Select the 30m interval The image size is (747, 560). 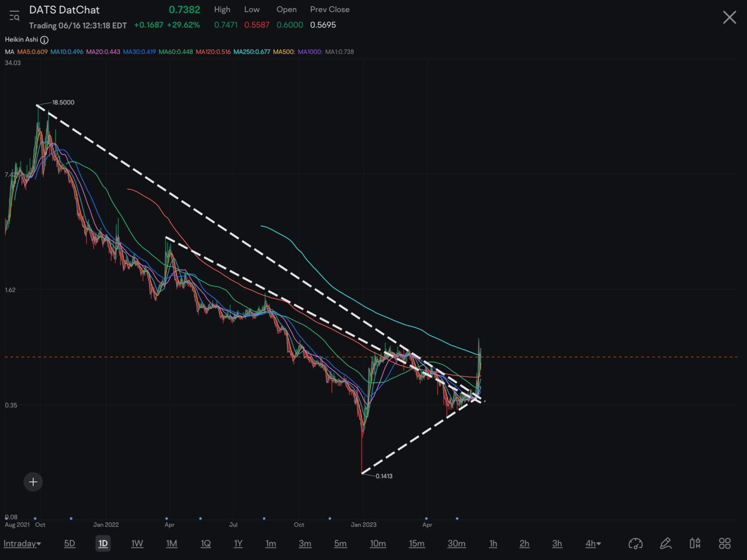pos(457,544)
